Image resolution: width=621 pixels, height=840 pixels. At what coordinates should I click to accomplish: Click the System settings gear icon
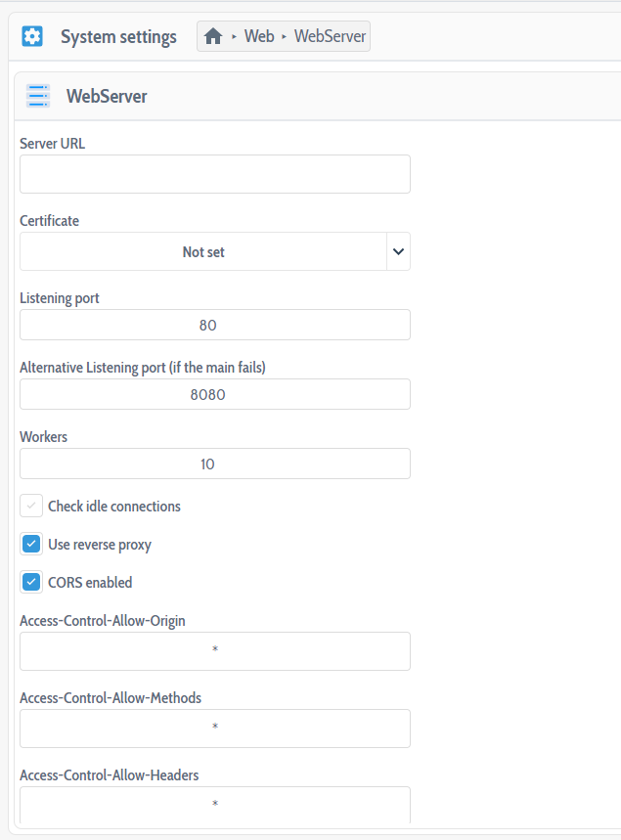tap(31, 35)
